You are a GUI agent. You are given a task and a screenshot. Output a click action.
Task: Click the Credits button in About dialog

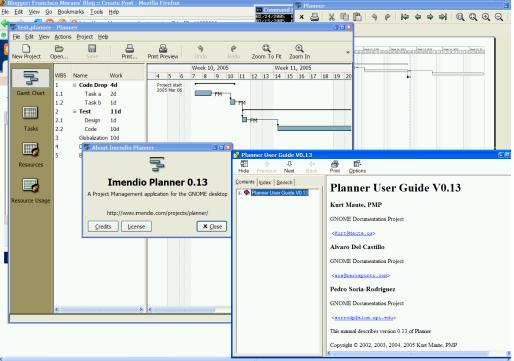coord(103,226)
